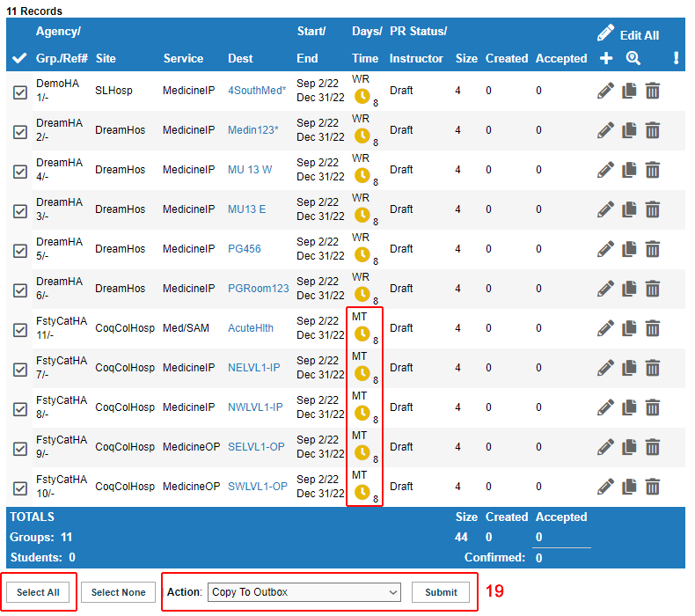Screen dimensions: 695x616
Task: Click the Created column header in table head
Action: pos(507,59)
